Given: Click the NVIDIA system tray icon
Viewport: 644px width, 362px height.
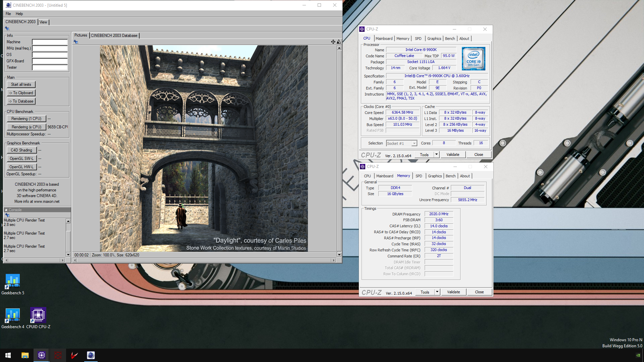Looking at the screenshot, I should pyautogui.click(x=638, y=355).
